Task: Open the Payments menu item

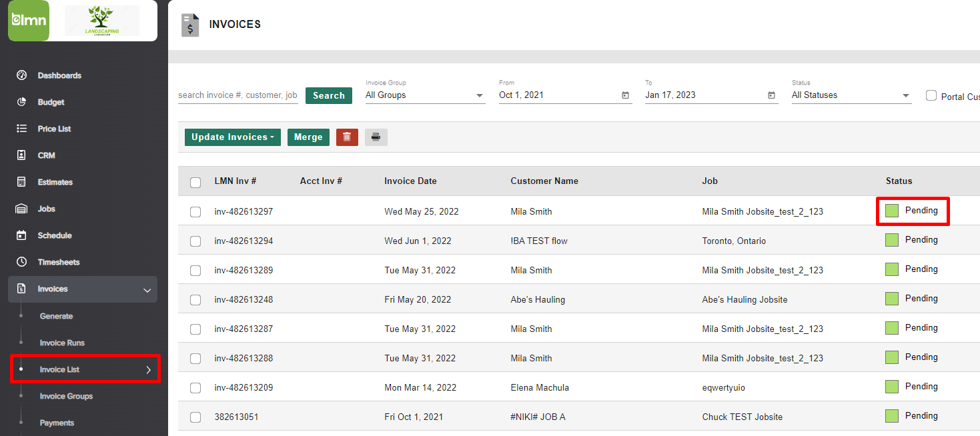Action: (57, 423)
